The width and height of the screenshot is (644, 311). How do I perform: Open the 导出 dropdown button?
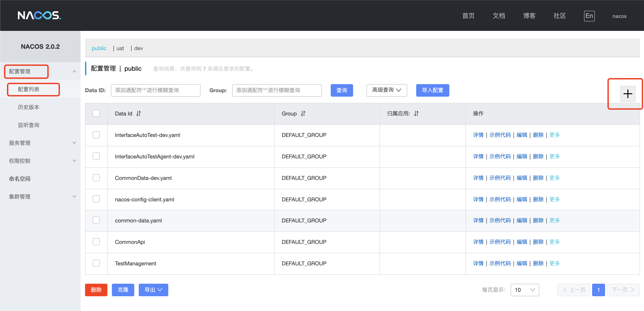point(153,290)
